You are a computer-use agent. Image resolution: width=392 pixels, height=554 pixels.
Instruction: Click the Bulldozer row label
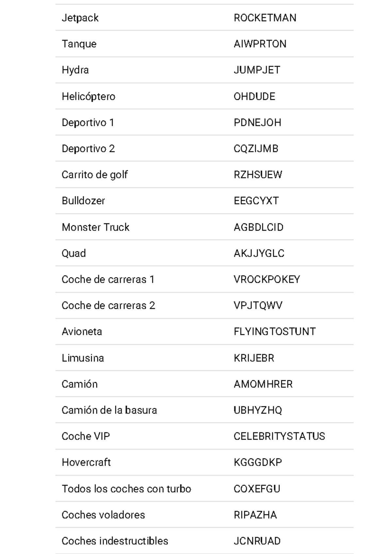83,201
